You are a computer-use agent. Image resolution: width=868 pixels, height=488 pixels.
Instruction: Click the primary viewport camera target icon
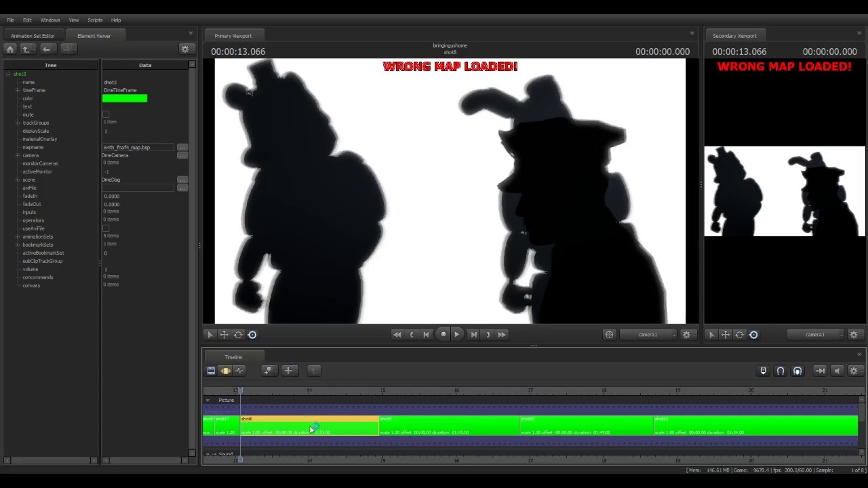[x=609, y=334]
